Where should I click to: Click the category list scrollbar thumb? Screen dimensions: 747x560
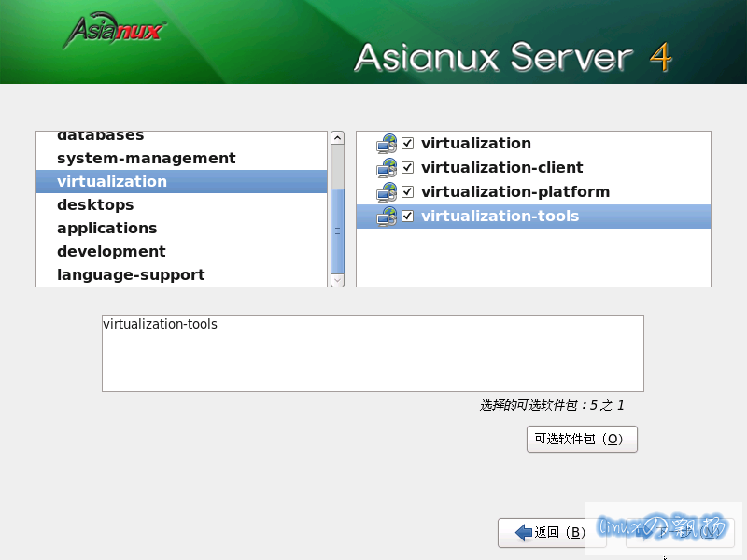point(337,231)
